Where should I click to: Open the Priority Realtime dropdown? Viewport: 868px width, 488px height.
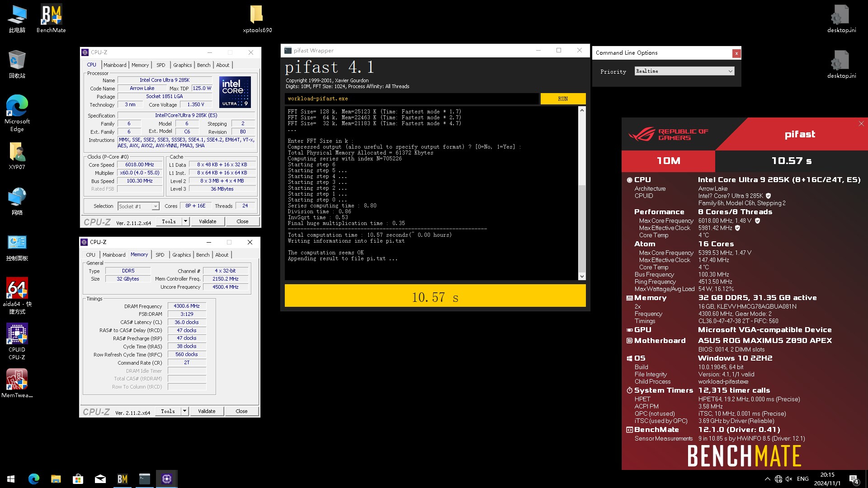[684, 71]
